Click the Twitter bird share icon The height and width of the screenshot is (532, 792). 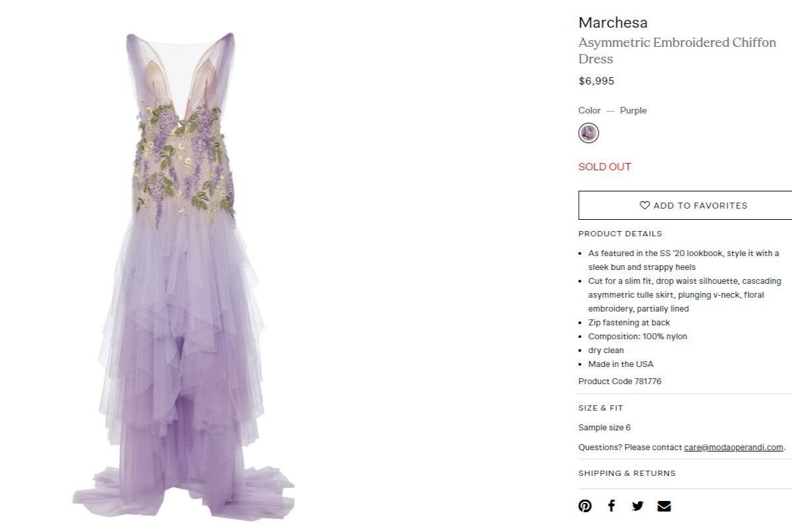(x=638, y=506)
